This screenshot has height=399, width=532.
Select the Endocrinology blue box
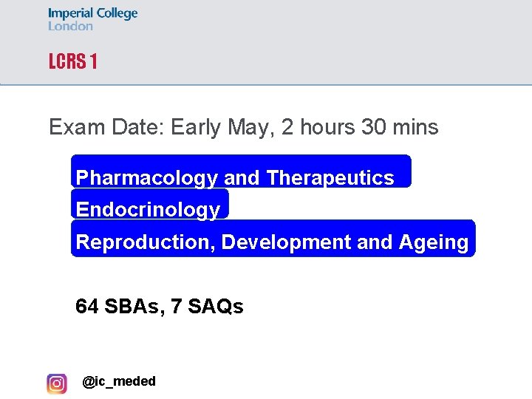[149, 204]
